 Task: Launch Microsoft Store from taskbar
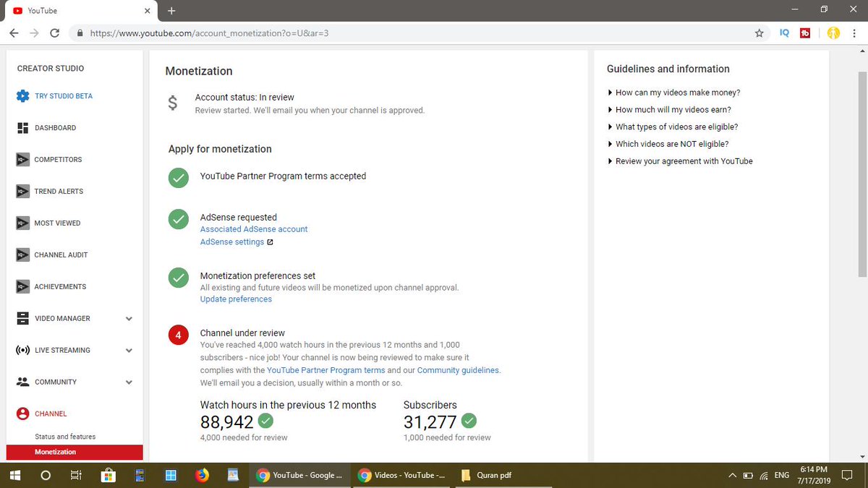coord(108,475)
